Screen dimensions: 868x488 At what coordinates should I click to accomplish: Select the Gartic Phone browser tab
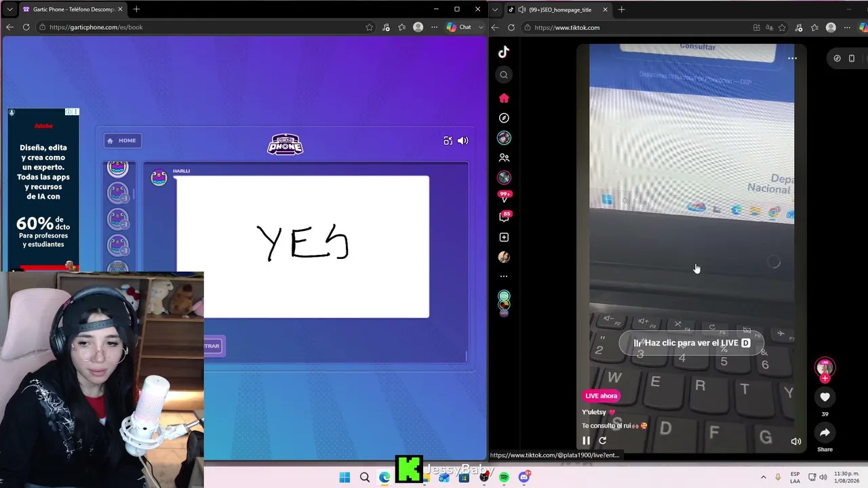(x=73, y=9)
